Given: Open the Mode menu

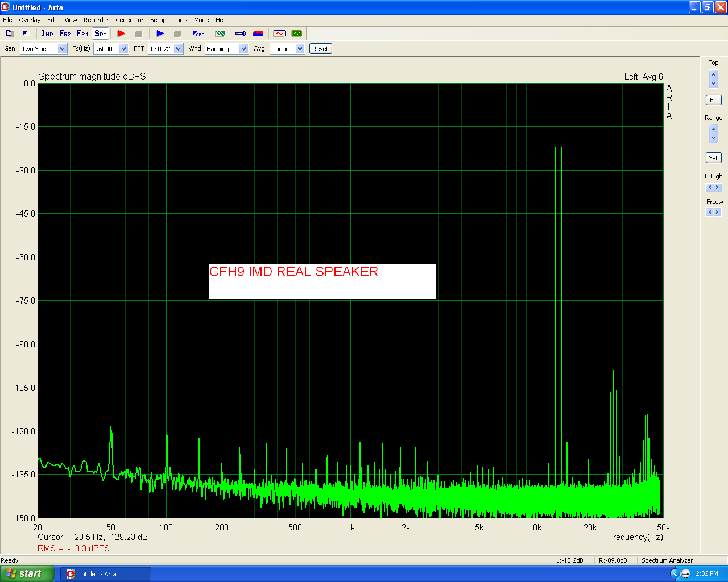Looking at the screenshot, I should coord(201,20).
